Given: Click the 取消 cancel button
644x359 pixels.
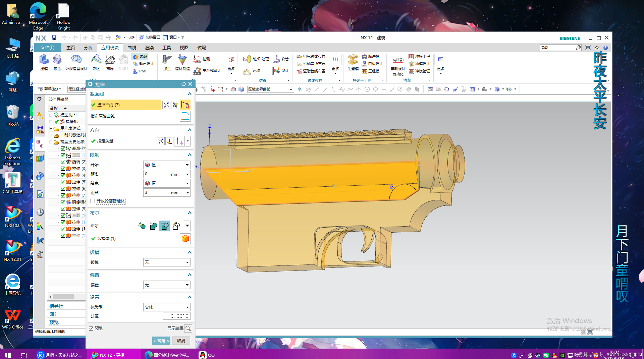Looking at the screenshot, I should [x=181, y=341].
